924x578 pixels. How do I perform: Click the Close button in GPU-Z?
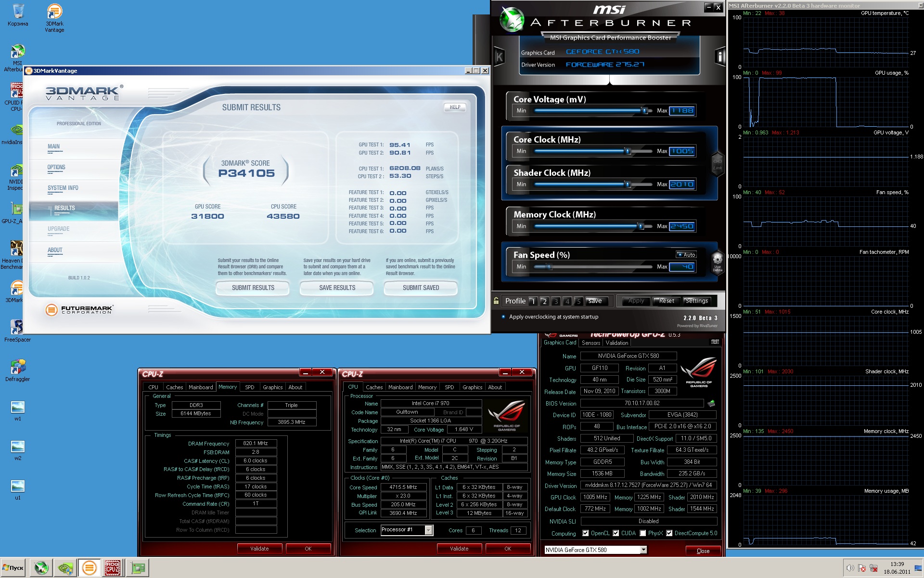click(x=703, y=551)
